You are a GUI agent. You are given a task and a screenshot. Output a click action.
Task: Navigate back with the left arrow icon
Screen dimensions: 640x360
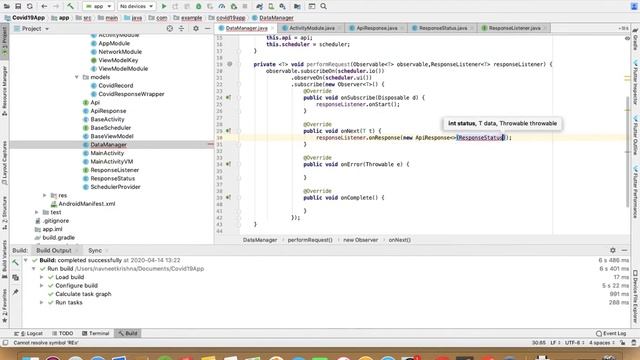coord(44,6)
